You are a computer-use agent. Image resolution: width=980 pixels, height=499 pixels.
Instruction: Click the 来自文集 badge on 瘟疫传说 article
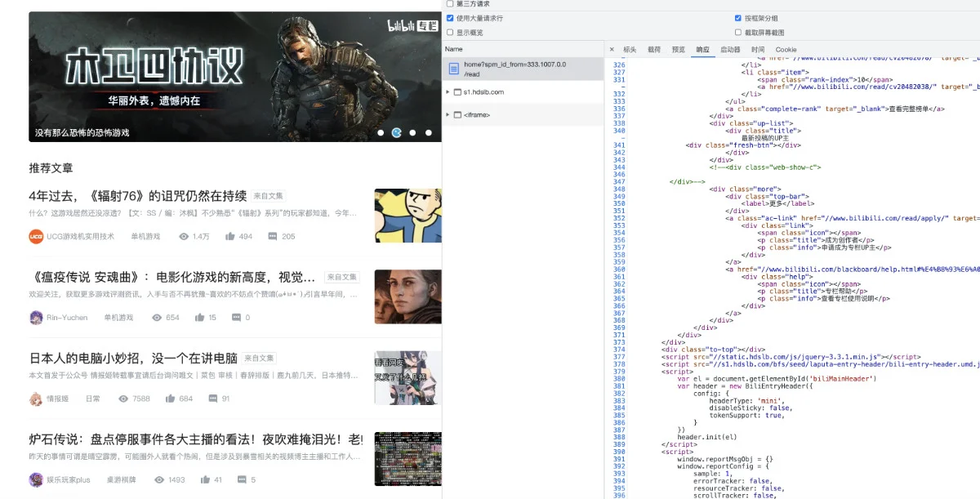click(x=342, y=277)
